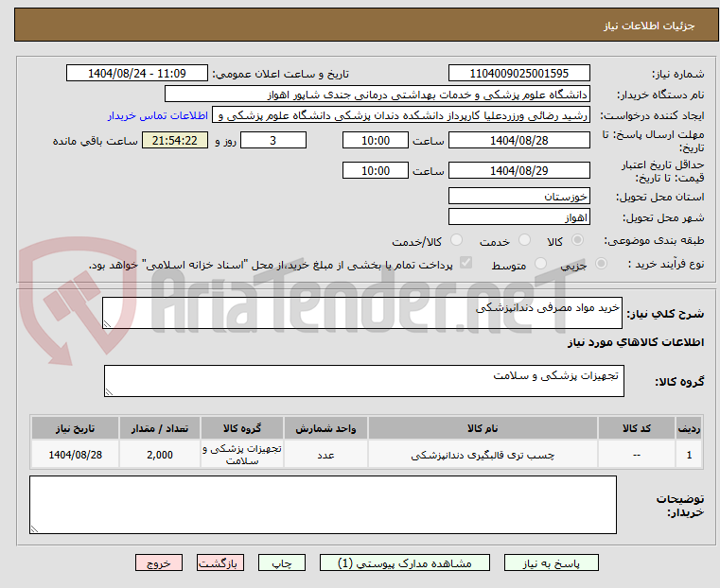Click the نام دستگاه خریدار field
Viewport: 720px width, 588px height.
[x=377, y=95]
